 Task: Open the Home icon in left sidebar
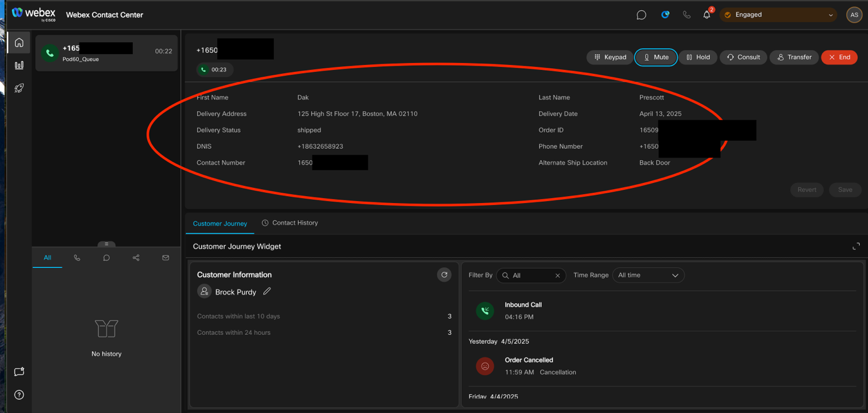19,43
